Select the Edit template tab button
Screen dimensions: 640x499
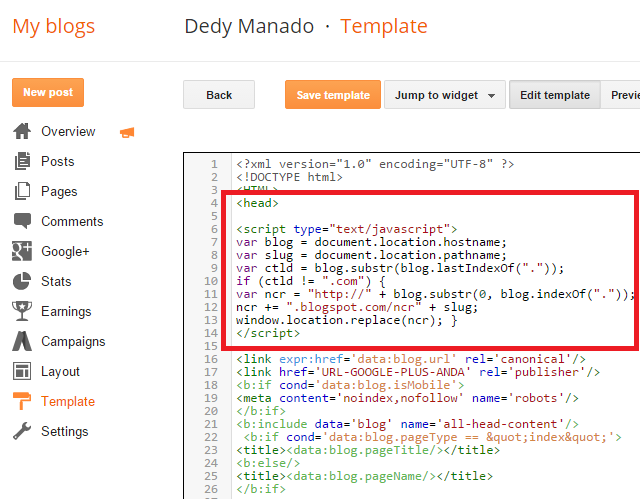[555, 95]
